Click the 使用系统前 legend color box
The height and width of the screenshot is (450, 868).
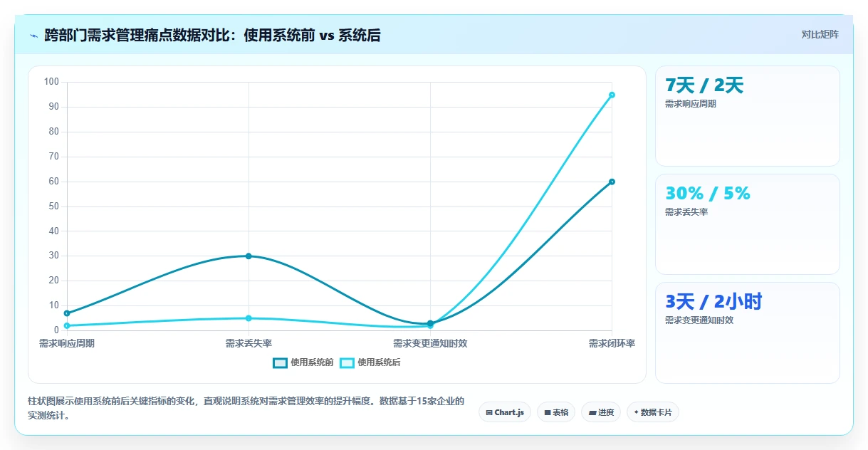pyautogui.click(x=281, y=362)
